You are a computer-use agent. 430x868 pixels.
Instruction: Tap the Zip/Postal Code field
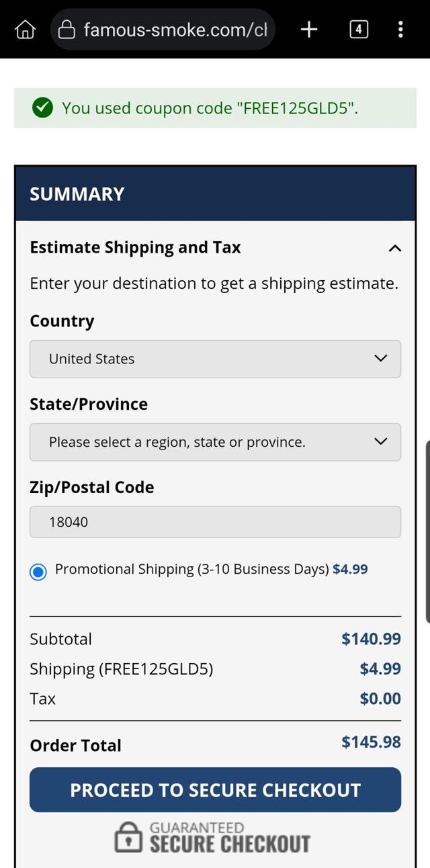click(215, 522)
